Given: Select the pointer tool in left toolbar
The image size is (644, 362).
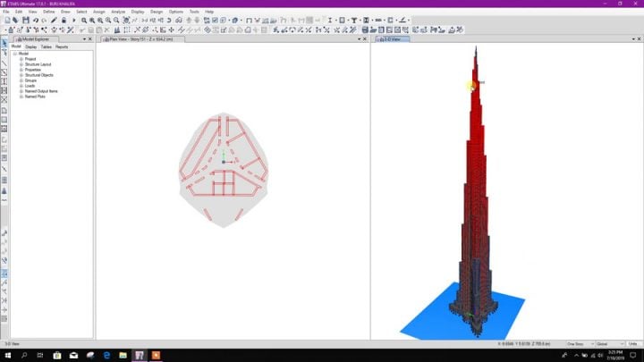Looking at the screenshot, I should 4,43.
